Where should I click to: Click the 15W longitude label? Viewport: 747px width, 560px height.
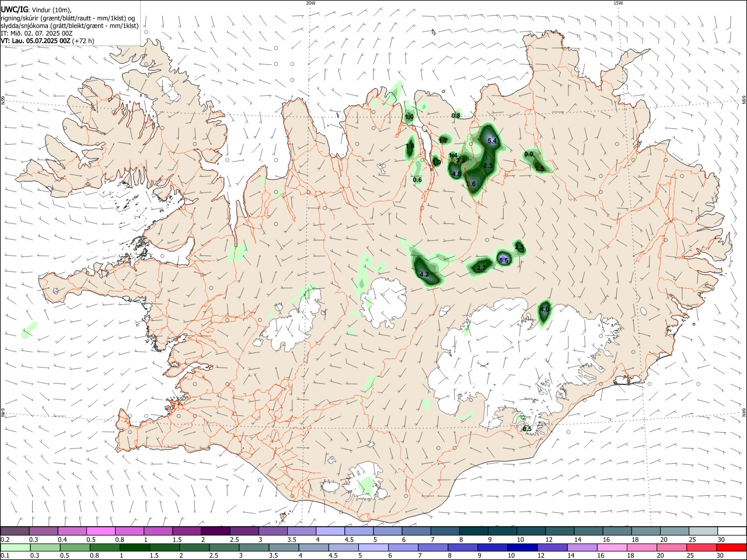click(x=618, y=3)
